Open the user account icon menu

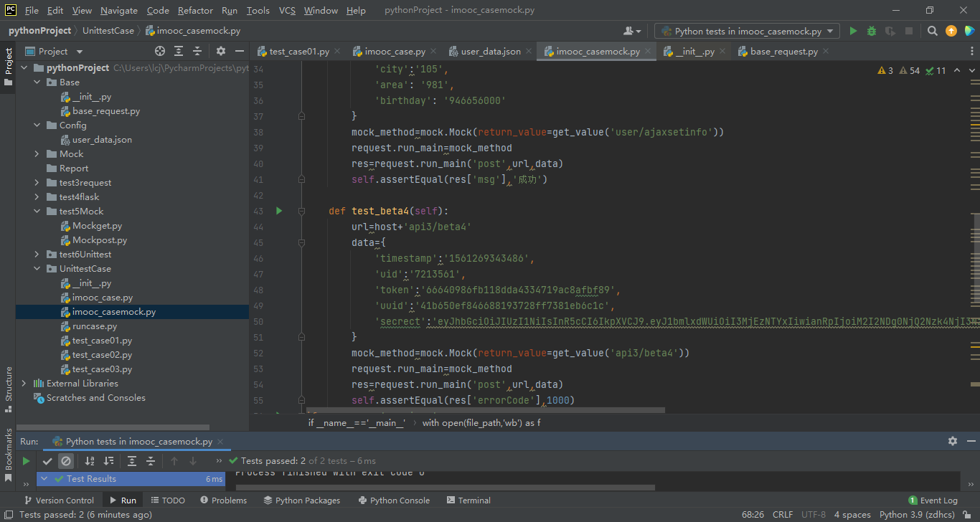632,31
